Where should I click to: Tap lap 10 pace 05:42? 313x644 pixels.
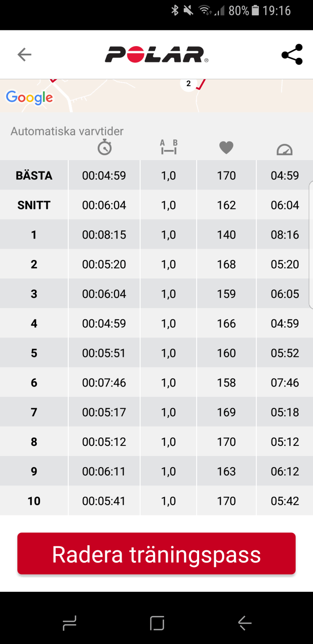coord(285,501)
